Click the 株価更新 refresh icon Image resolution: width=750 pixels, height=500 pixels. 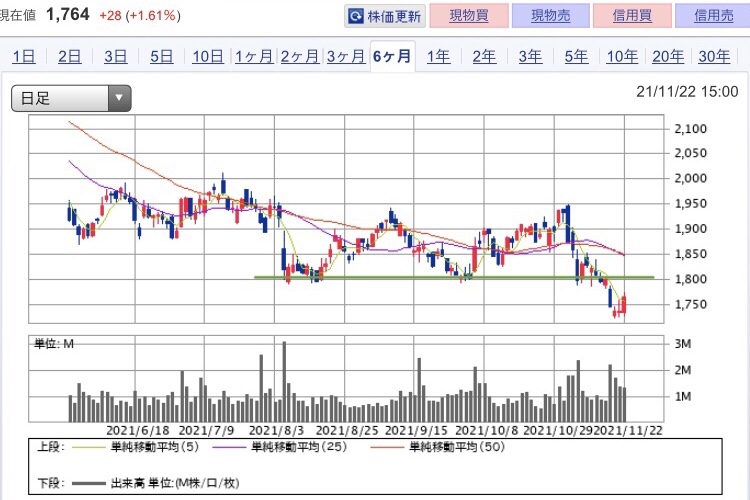[355, 17]
